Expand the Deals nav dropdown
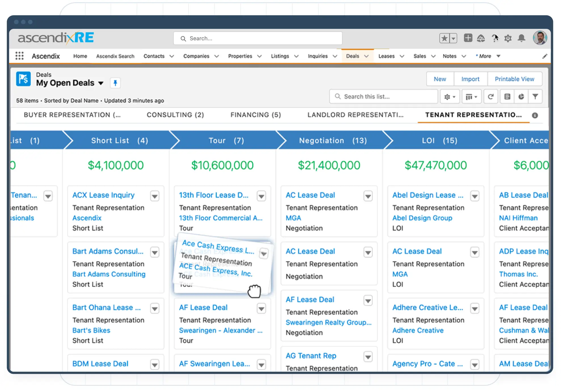Viewport: 561px width, 392px height. coord(367,56)
